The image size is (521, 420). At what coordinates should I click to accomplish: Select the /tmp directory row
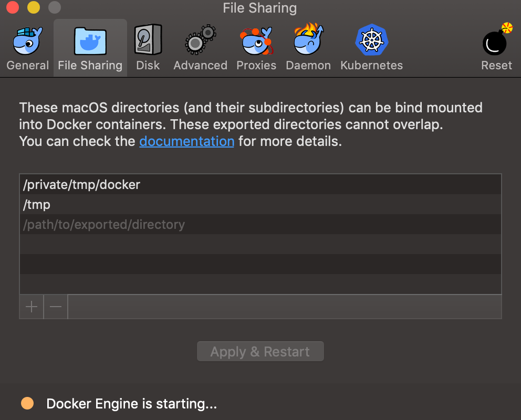click(260, 205)
